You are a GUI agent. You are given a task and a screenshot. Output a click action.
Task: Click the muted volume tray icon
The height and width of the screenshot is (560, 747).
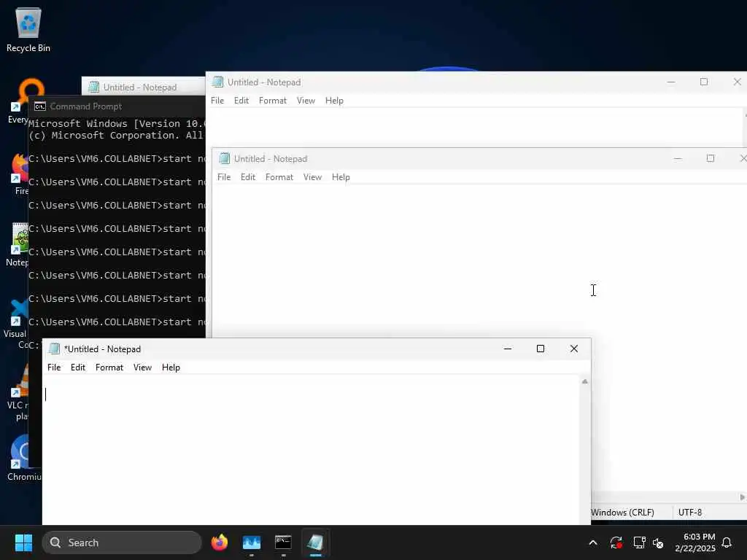click(658, 542)
